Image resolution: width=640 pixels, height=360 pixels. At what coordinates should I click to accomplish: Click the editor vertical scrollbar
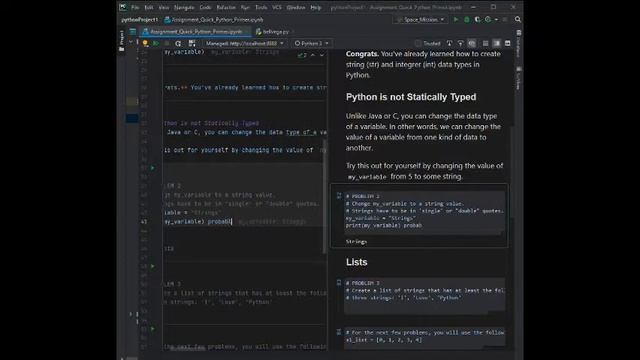tap(325, 196)
